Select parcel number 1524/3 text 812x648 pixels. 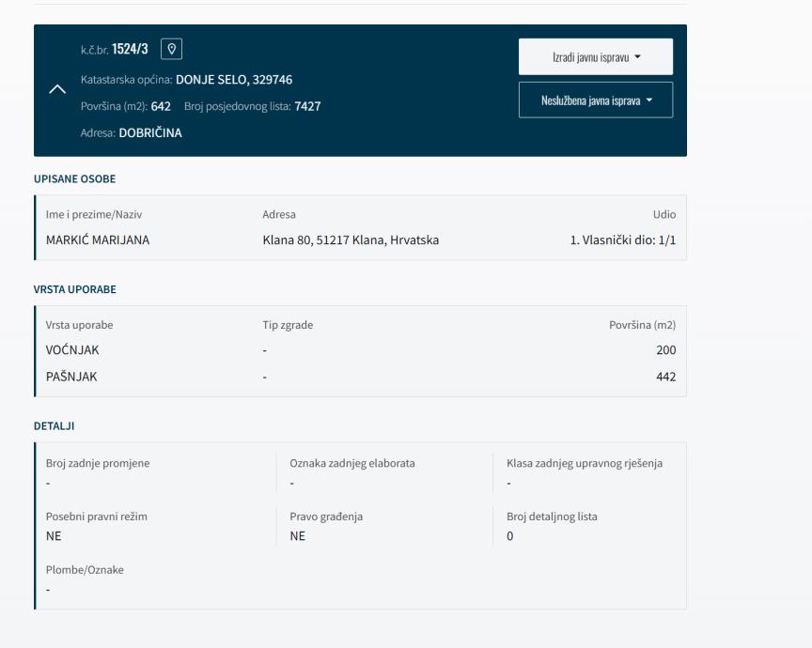click(x=130, y=49)
